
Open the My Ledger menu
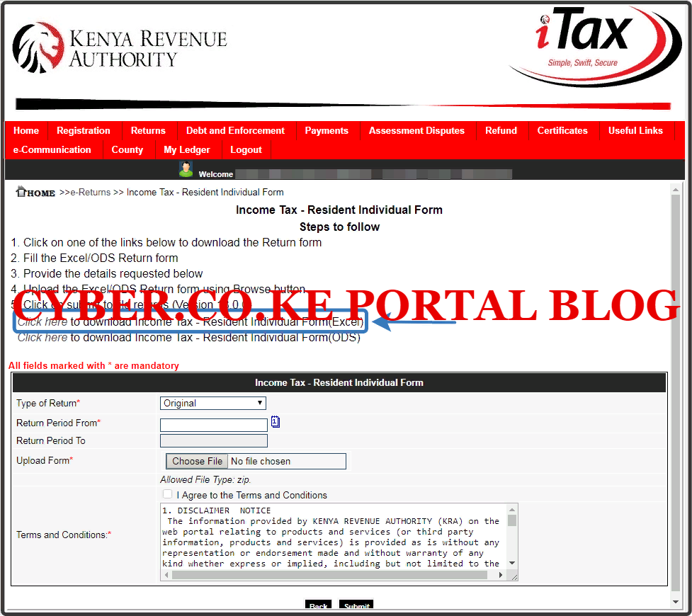pos(187,149)
